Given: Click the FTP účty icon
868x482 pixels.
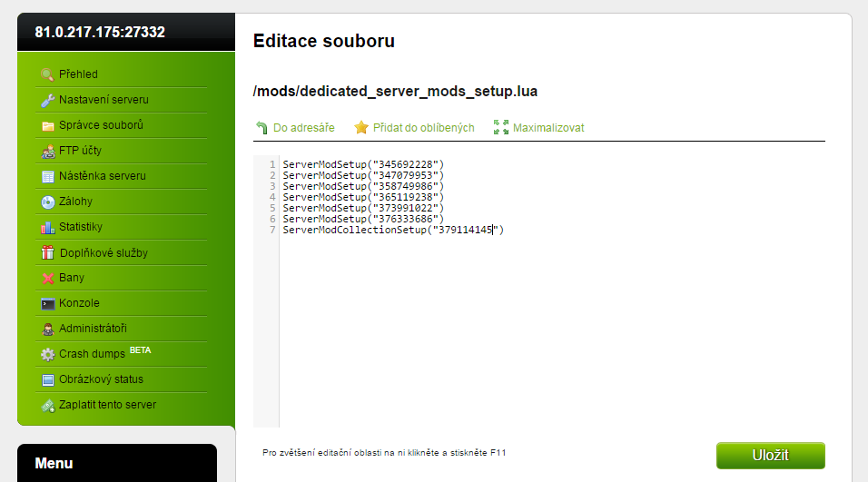Looking at the screenshot, I should [x=47, y=151].
